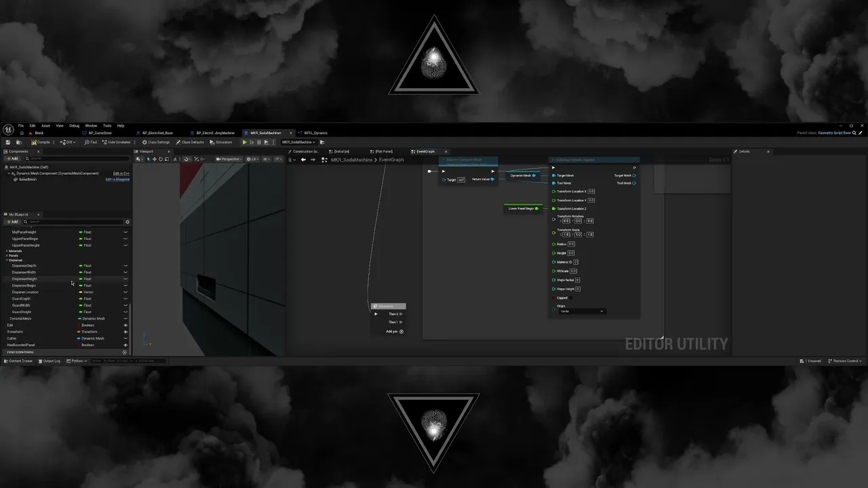Switch to the Construction Script tab
868x488 pixels.
click(x=304, y=151)
